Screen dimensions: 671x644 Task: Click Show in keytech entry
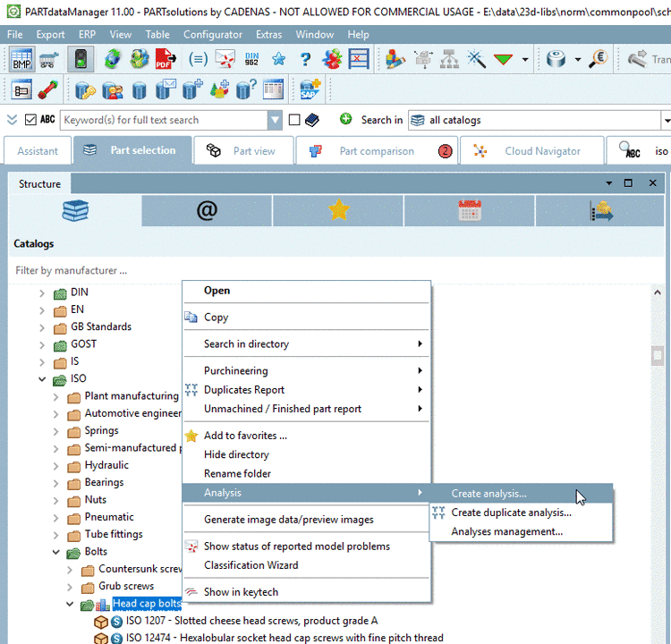tap(306, 592)
